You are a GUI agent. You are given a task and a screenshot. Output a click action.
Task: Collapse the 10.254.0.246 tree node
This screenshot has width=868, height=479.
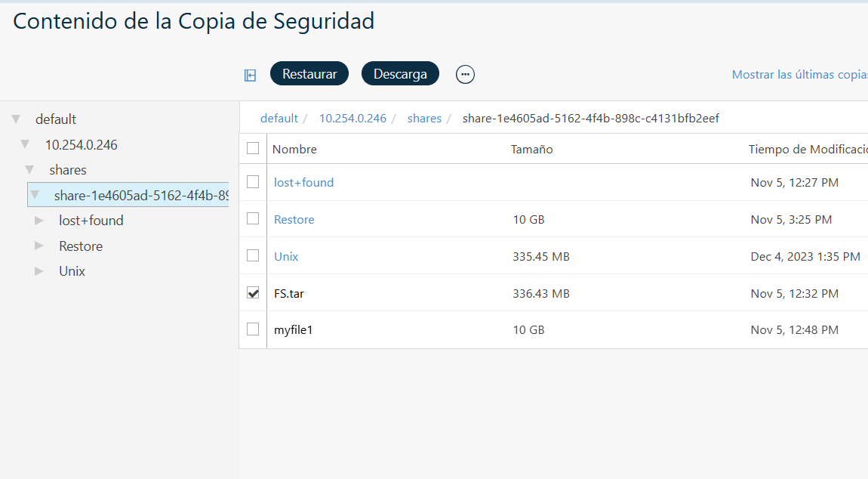[x=25, y=144]
